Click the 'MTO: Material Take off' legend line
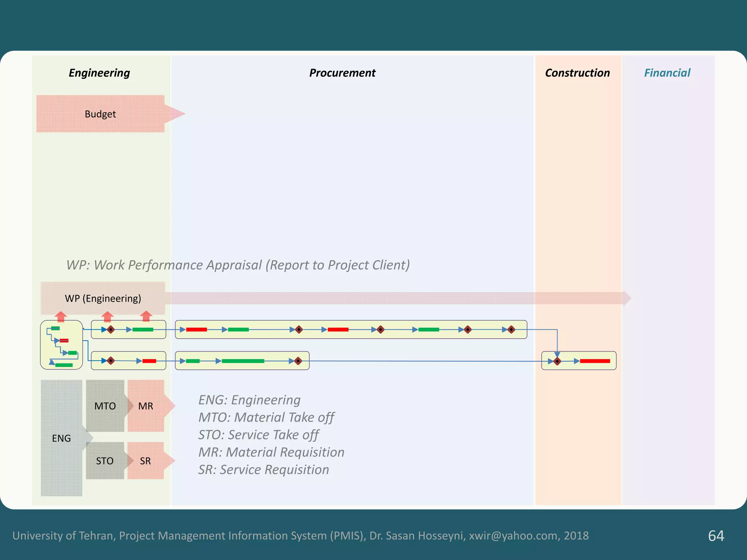 [266, 417]
